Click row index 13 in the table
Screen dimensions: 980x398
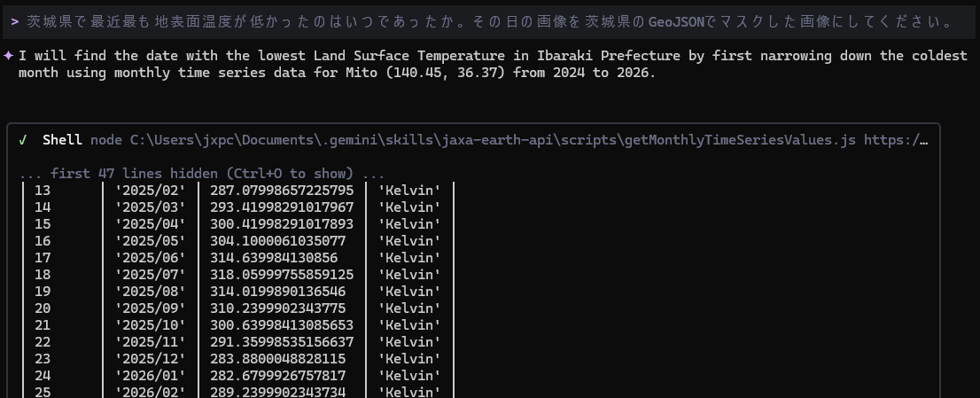pos(43,191)
